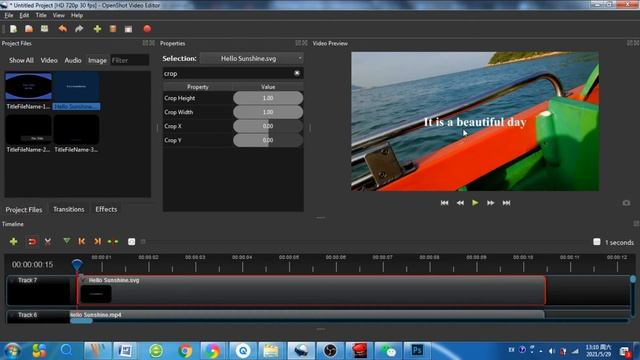The image size is (640, 360).
Task: Import files with the green plus icon
Action: pos(97,29)
